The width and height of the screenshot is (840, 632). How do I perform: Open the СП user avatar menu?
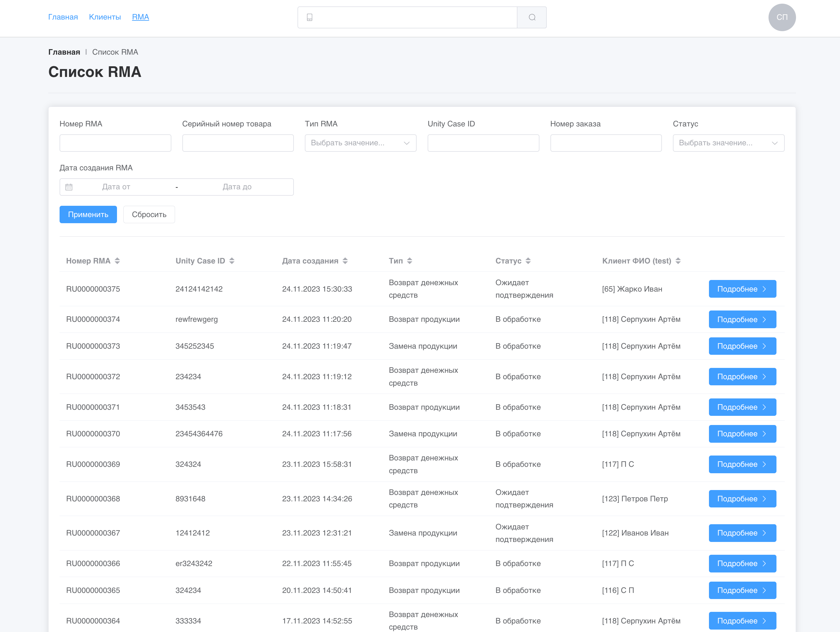click(x=782, y=17)
